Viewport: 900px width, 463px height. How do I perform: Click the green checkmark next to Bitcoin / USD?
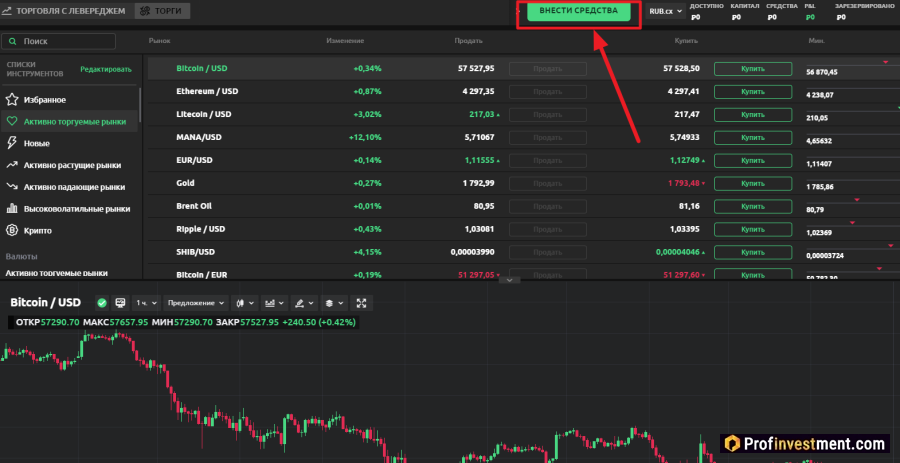pos(102,303)
